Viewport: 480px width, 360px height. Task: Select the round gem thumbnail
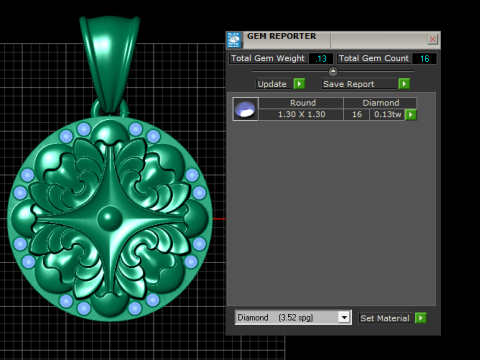click(245, 109)
